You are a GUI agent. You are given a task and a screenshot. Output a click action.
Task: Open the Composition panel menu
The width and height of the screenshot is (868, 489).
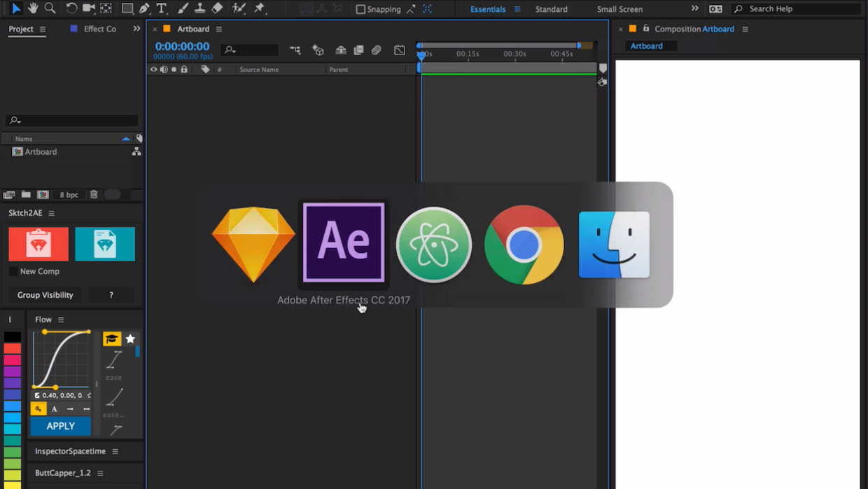tap(745, 29)
